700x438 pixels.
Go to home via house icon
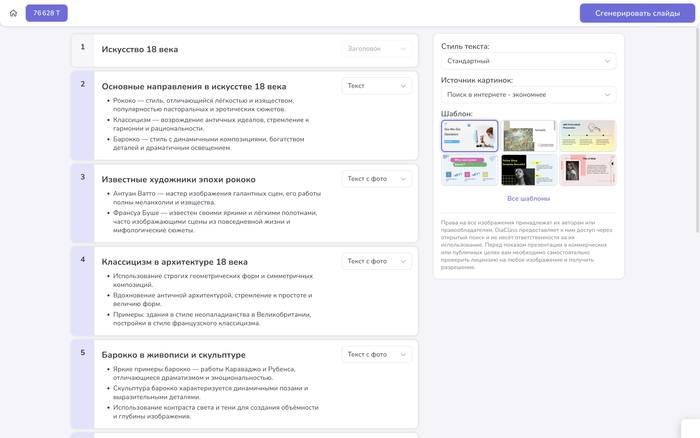13,13
